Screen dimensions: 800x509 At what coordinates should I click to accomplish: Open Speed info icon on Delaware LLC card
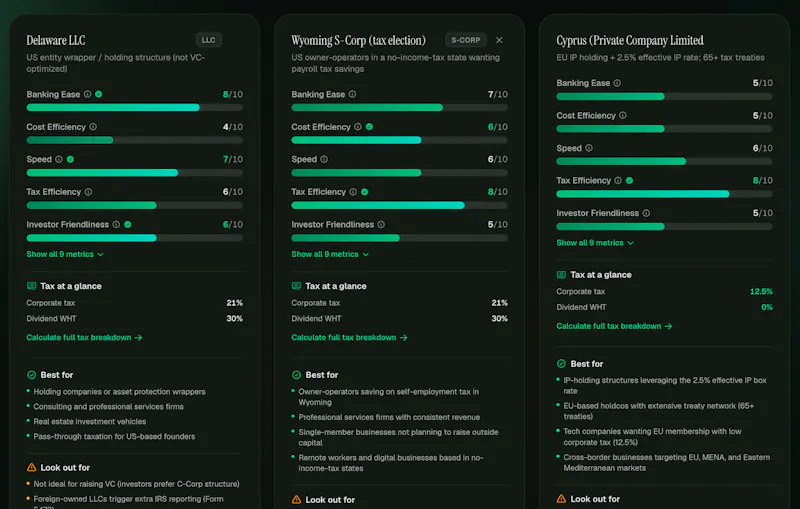59,159
